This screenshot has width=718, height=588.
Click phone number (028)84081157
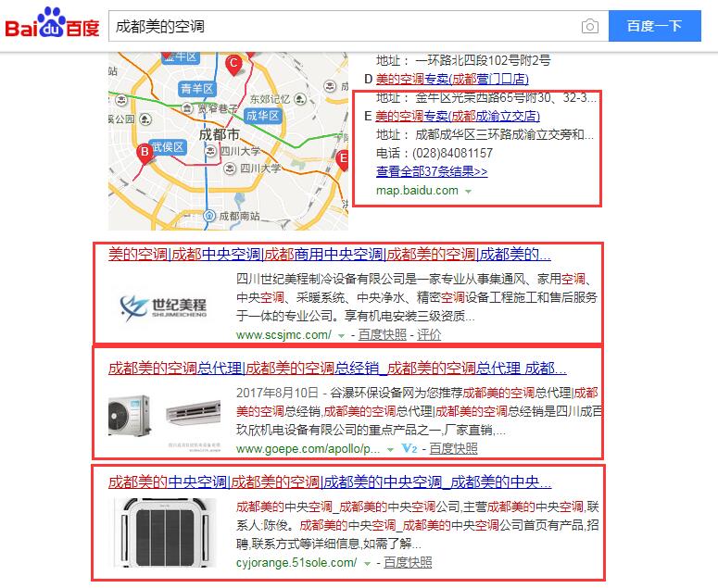click(452, 153)
